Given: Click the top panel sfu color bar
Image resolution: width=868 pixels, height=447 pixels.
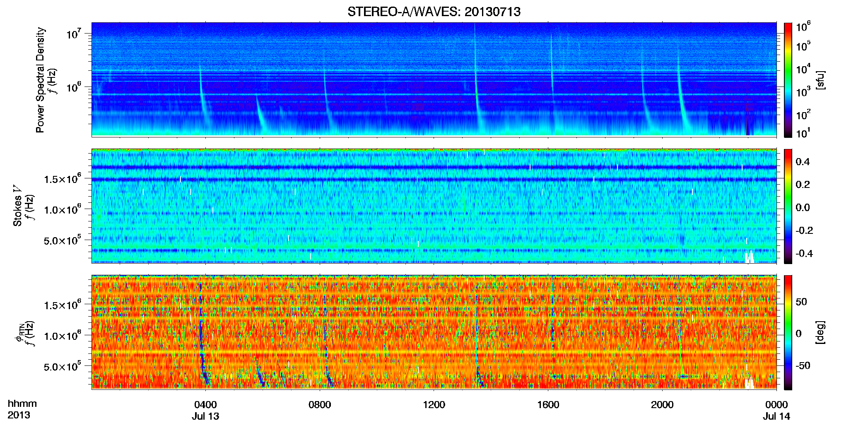Looking at the screenshot, I should pos(788,80).
